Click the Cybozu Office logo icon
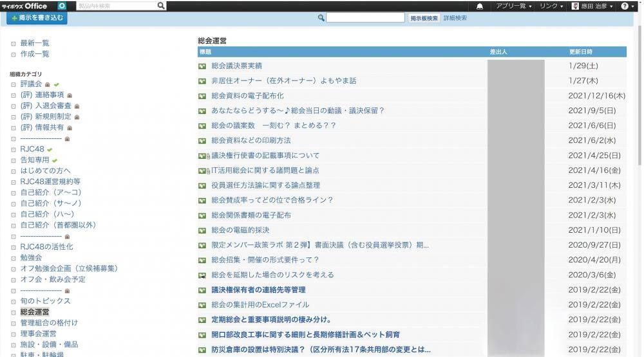 pyautogui.click(x=62, y=6)
